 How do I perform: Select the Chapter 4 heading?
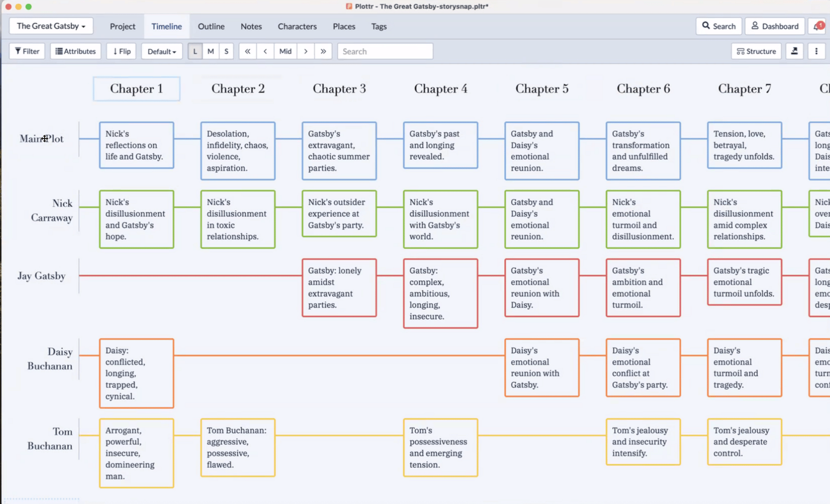[x=441, y=89]
